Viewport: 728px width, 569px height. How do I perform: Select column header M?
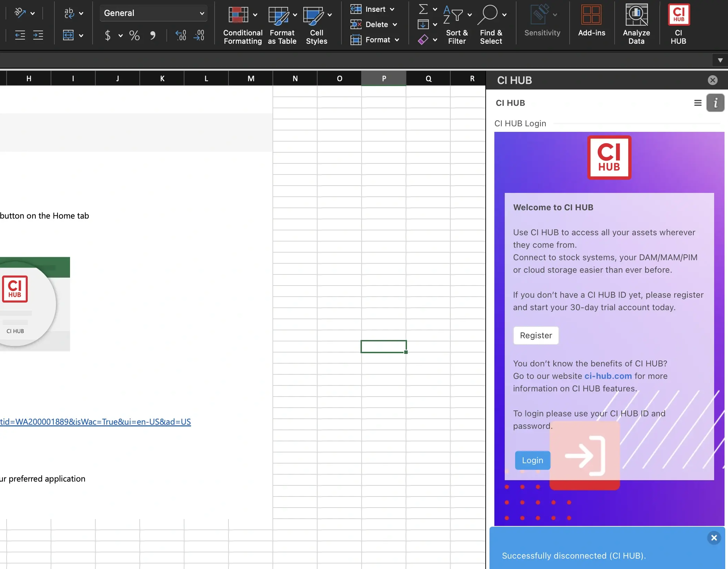pyautogui.click(x=251, y=78)
